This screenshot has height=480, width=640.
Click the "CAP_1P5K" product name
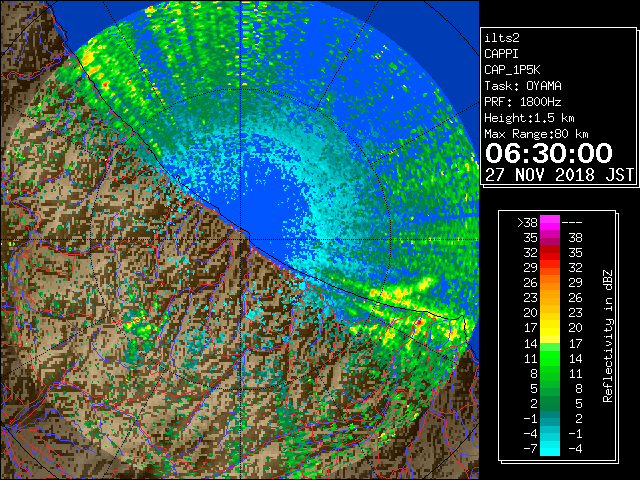point(512,70)
